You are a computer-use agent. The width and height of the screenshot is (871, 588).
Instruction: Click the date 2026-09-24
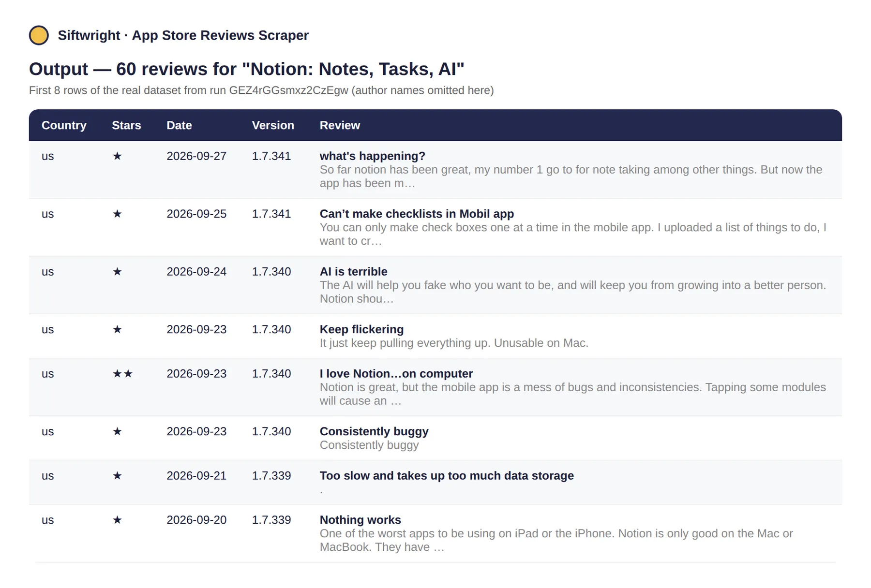196,272
